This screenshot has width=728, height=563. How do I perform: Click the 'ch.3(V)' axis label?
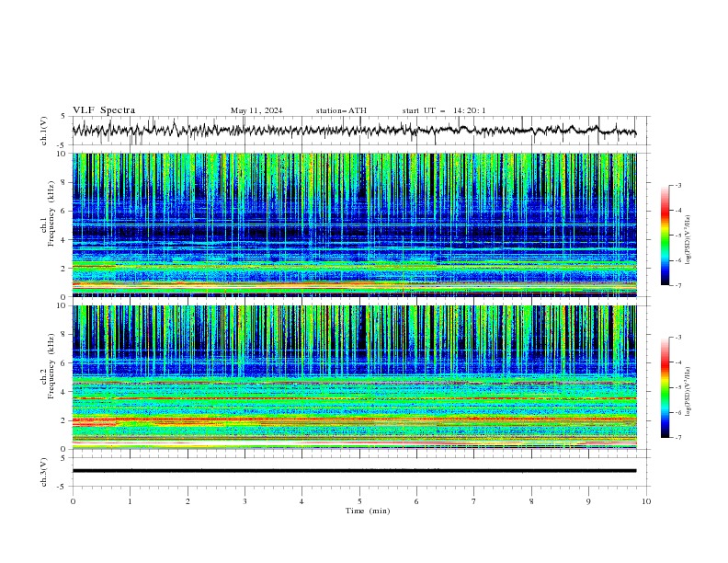[43, 472]
